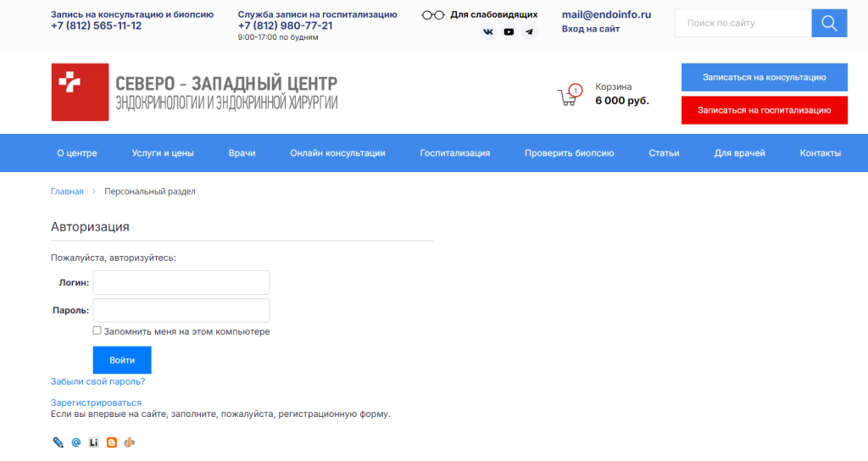Go to 'Статьи' section
The width and height of the screenshot is (868, 461).
pos(664,153)
